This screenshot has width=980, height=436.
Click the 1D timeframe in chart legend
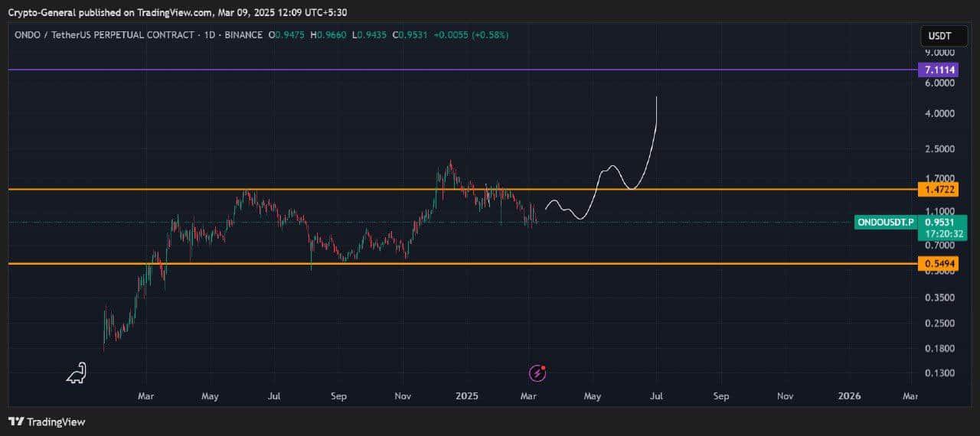pos(209,35)
